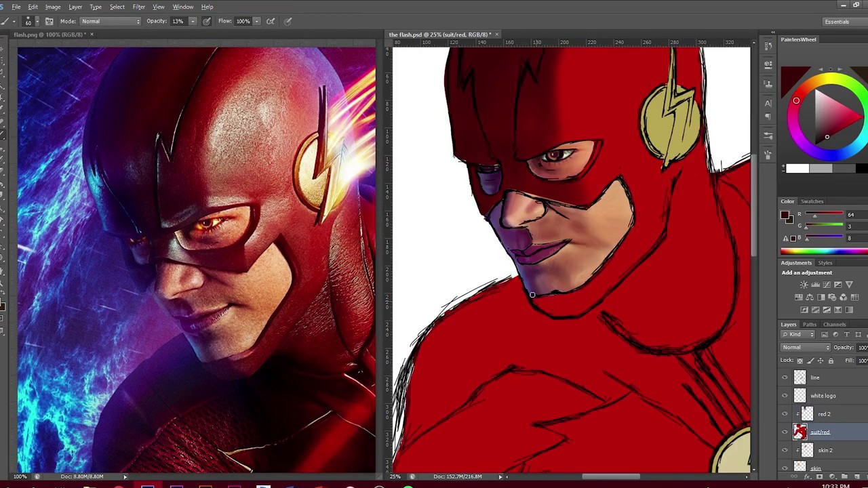Lock all with padlock icon
Image resolution: width=868 pixels, height=488 pixels.
831,361
